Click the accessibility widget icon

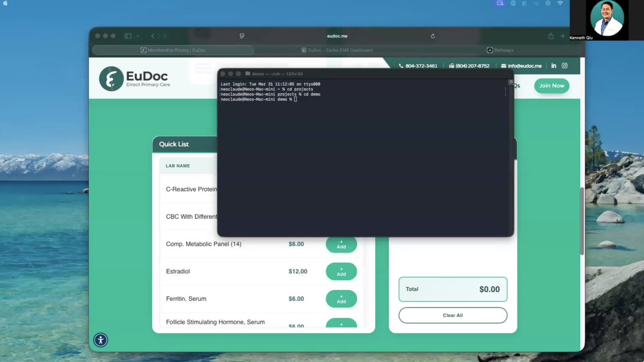point(100,340)
